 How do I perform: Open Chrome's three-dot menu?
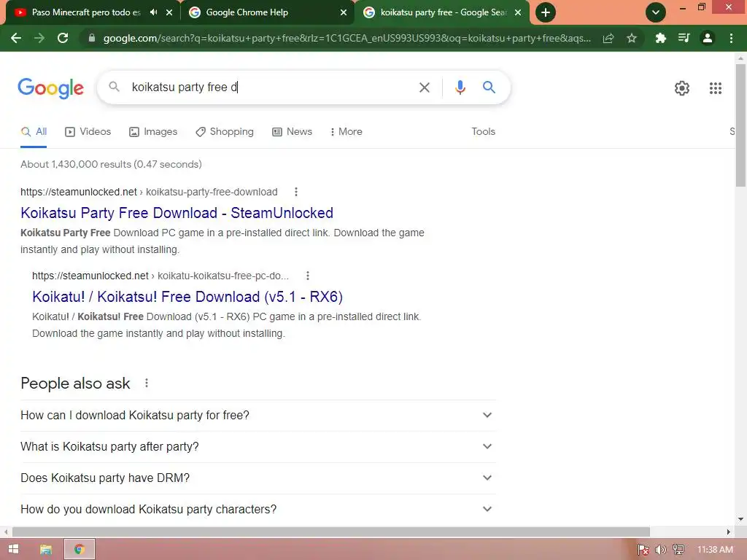731,38
